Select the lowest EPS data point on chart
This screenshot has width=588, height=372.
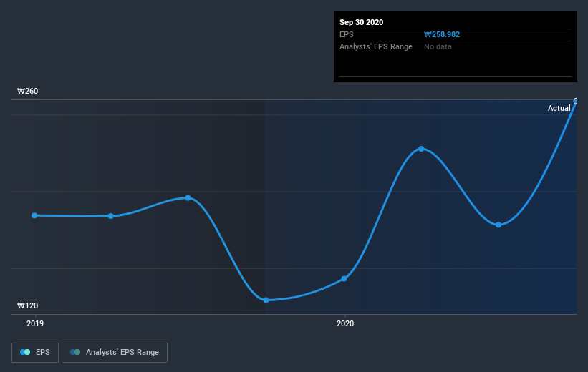pyautogui.click(x=266, y=300)
